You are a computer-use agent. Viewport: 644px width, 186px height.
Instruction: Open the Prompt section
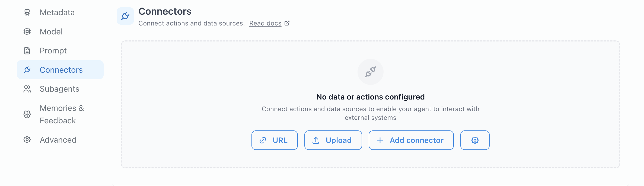point(53,51)
